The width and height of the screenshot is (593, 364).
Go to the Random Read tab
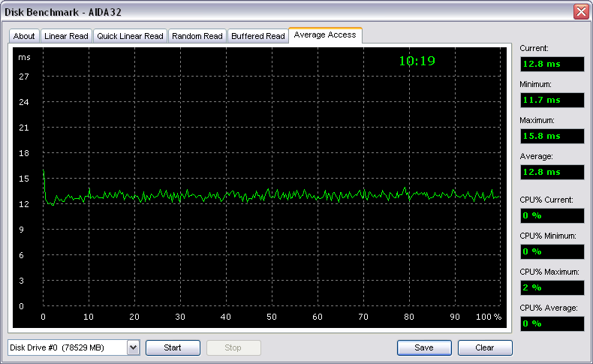197,36
